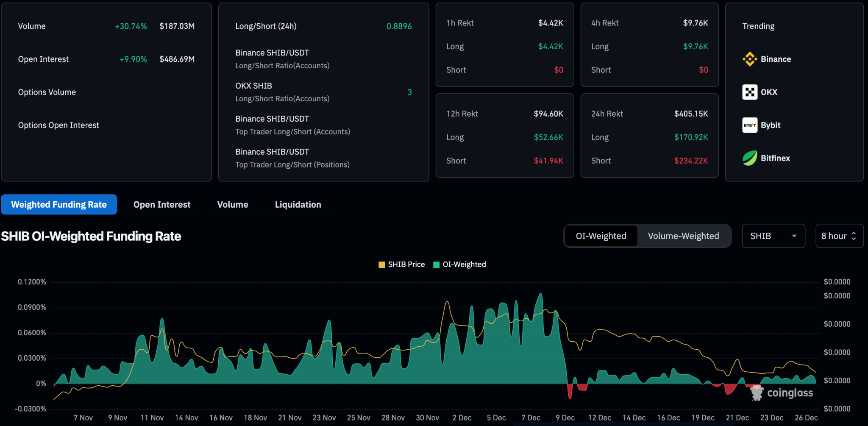Image resolution: width=868 pixels, height=426 pixels.
Task: Open the SHIB coin dropdown
Action: click(x=773, y=236)
